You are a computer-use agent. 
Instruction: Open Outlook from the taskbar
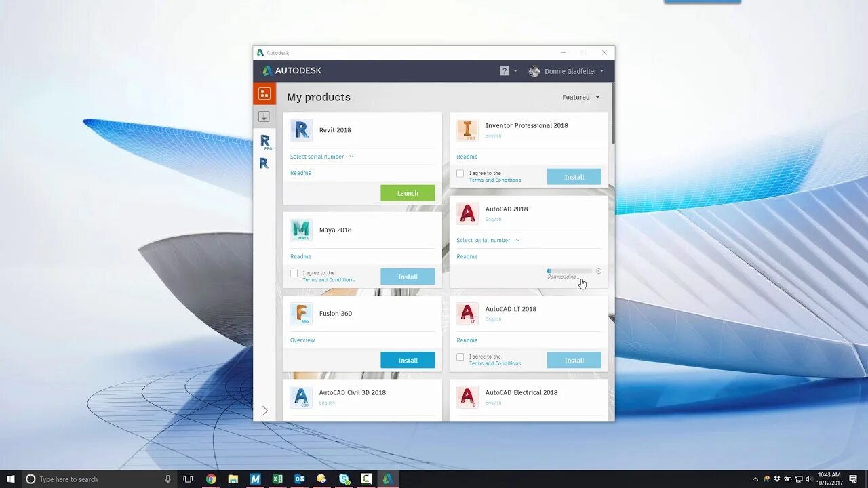[300, 479]
